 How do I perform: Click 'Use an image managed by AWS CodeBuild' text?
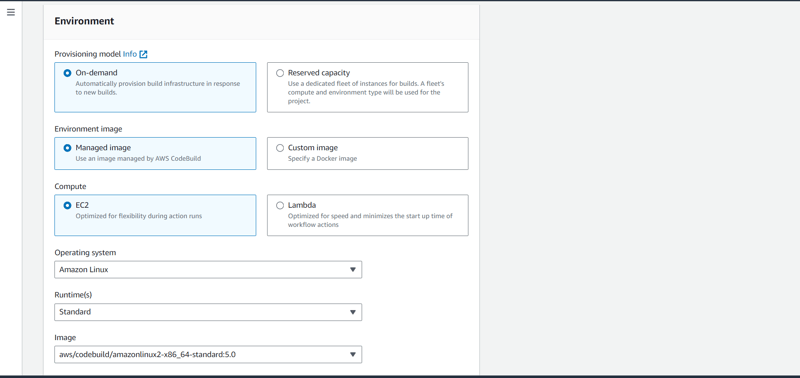(x=138, y=159)
